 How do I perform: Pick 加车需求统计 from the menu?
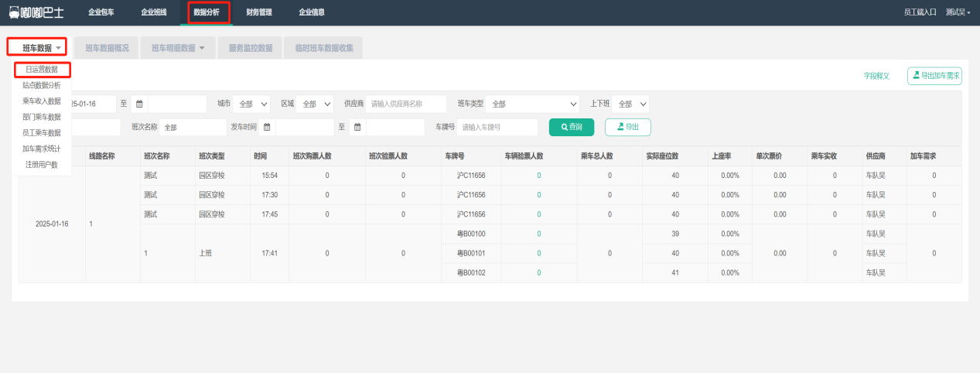tap(42, 149)
